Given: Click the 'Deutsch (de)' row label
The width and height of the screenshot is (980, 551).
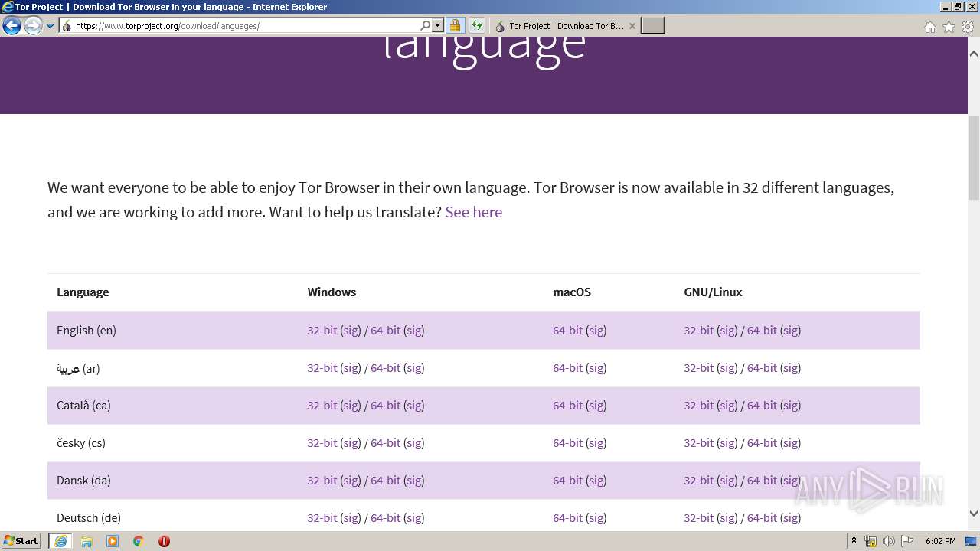Looking at the screenshot, I should click(89, 518).
